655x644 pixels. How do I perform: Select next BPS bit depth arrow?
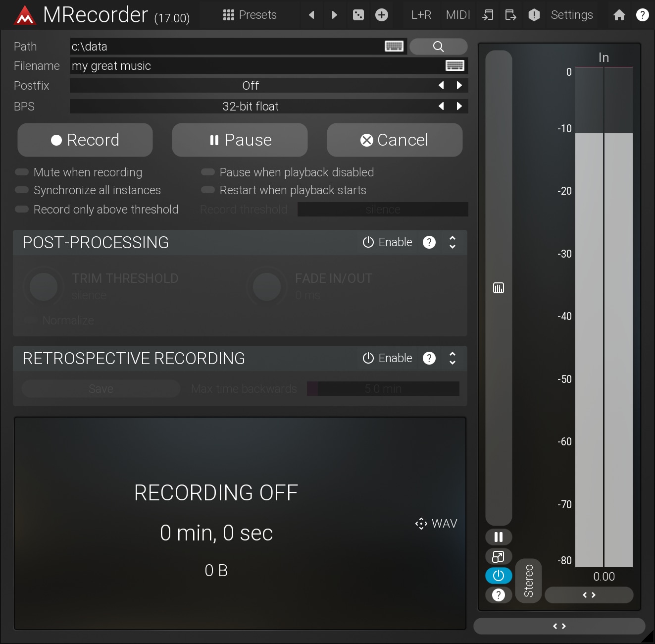pyautogui.click(x=459, y=106)
